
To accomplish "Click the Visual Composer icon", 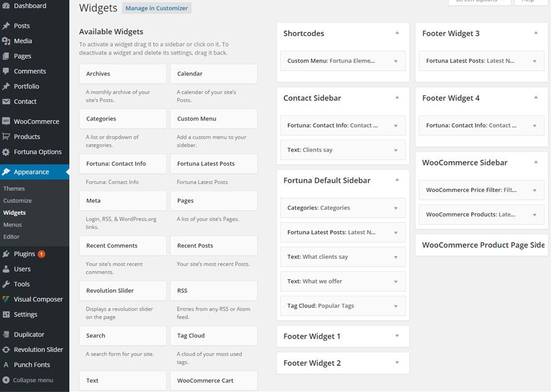I will (6, 300).
